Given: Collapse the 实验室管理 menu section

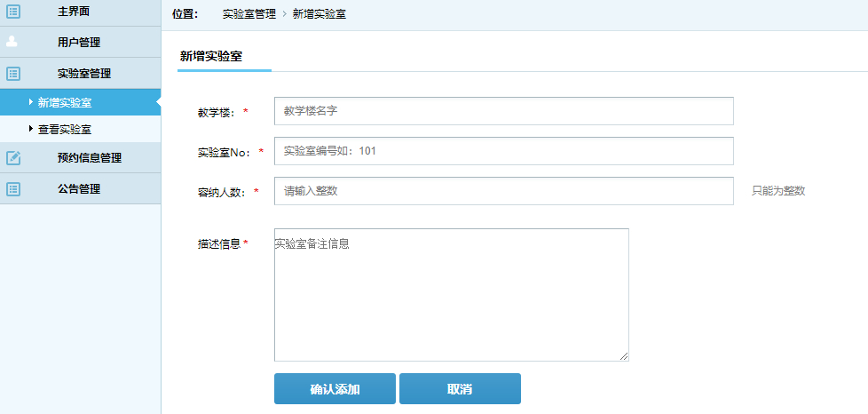Looking at the screenshot, I should [80, 73].
